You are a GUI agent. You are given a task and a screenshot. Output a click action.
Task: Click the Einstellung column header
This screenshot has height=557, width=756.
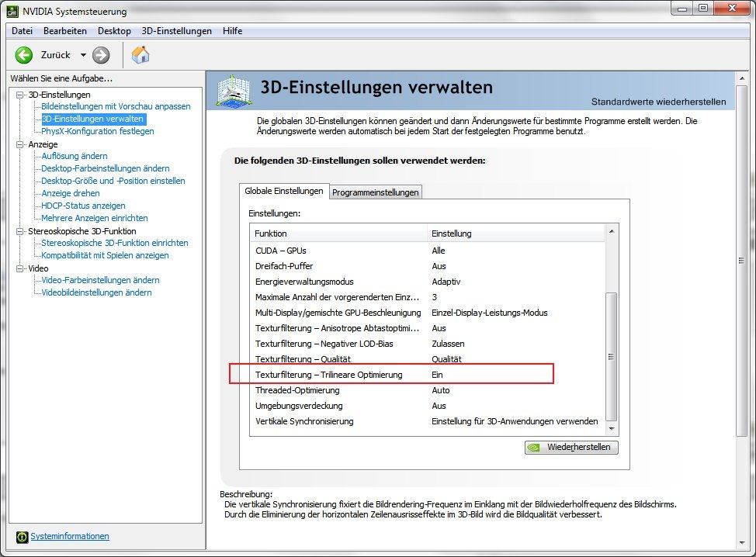pos(516,234)
